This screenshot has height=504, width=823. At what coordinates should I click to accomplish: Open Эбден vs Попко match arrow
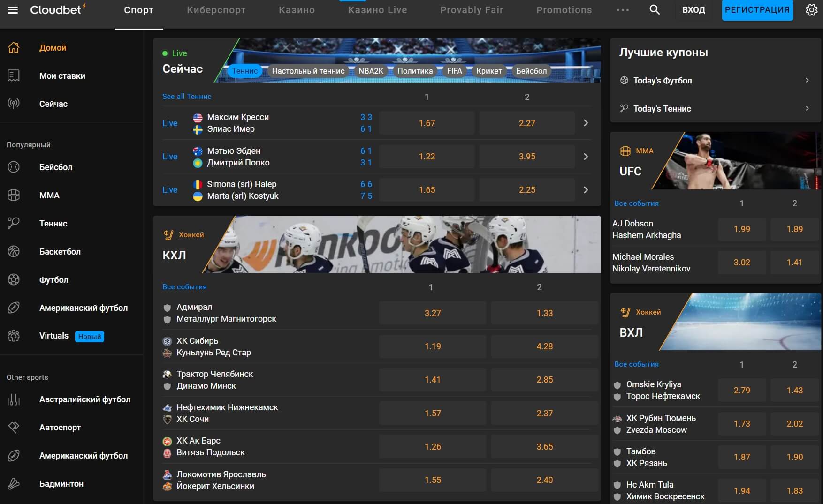[x=586, y=157]
